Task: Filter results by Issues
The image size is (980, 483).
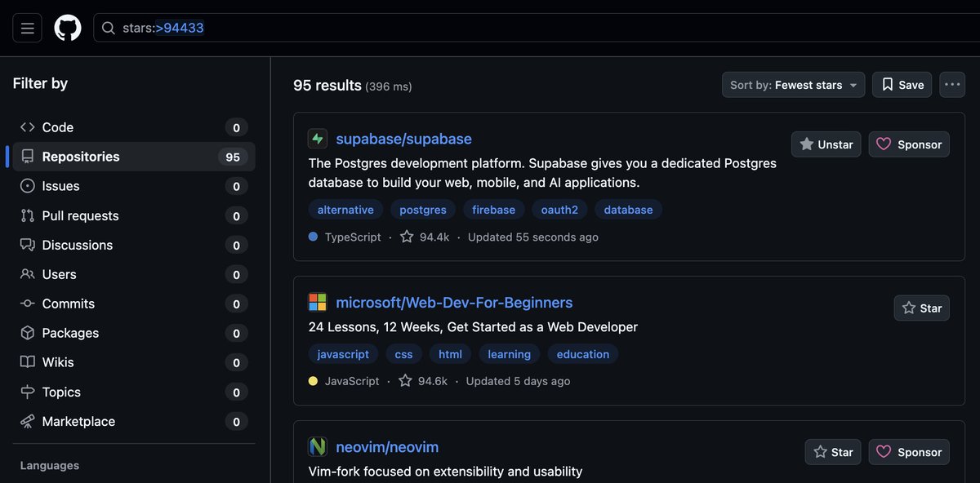Action: click(134, 186)
